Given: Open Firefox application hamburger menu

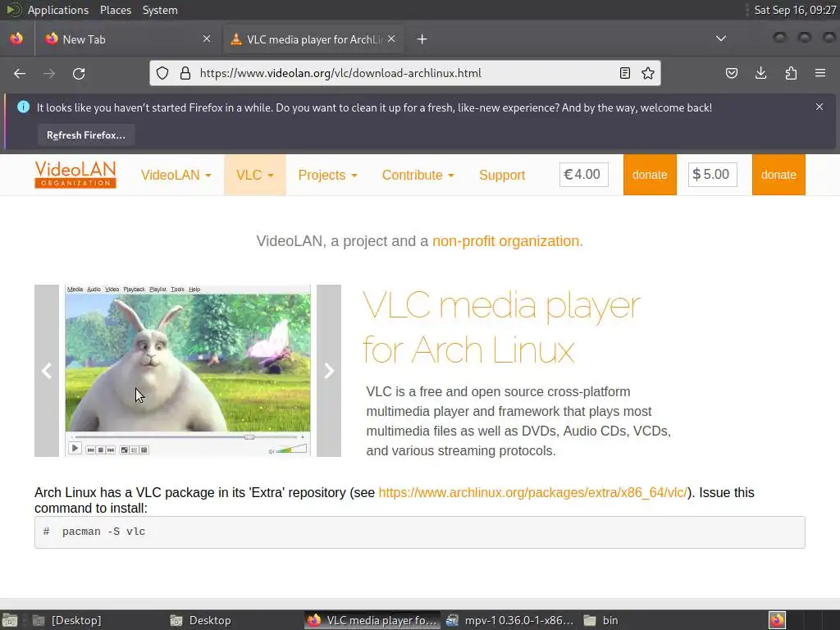Looking at the screenshot, I should click(x=820, y=73).
